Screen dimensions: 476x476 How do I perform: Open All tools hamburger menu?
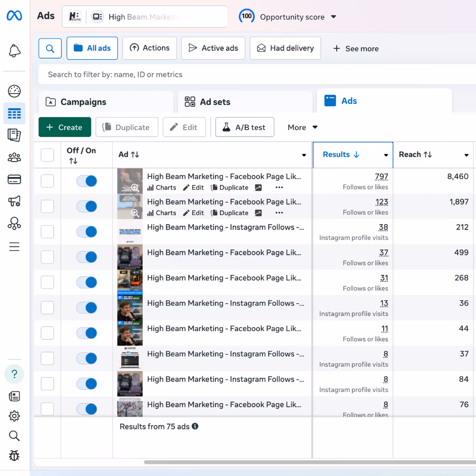14,246
